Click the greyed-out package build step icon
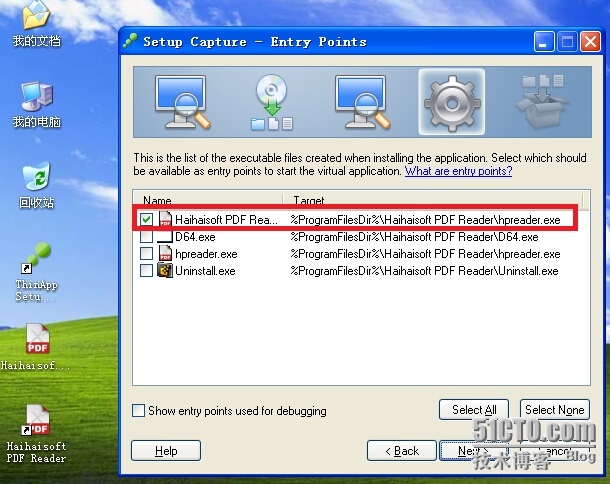The height and width of the screenshot is (484, 610). point(542,102)
